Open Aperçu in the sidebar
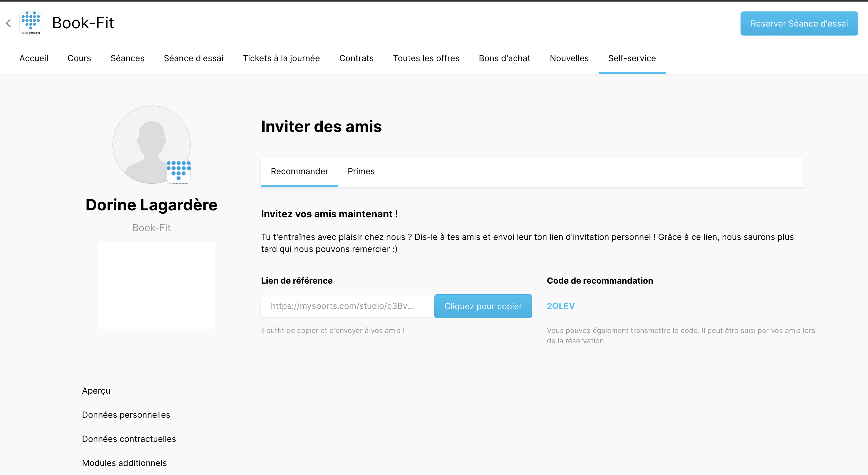This screenshot has height=475, width=868. 96,391
